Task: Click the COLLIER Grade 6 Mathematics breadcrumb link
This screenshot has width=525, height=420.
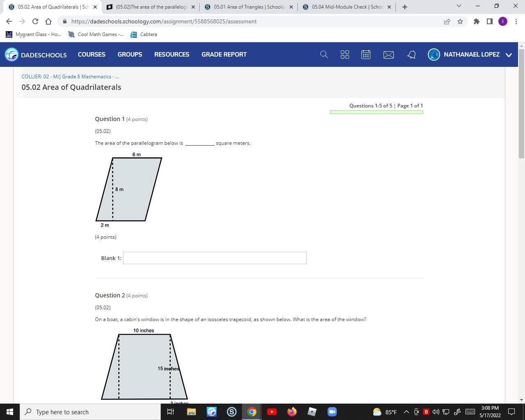Action: tap(71, 77)
